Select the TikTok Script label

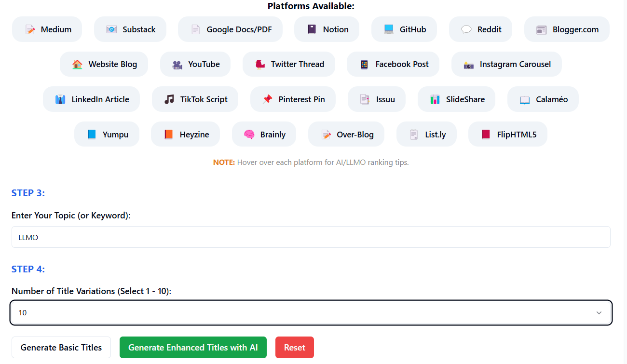204,99
